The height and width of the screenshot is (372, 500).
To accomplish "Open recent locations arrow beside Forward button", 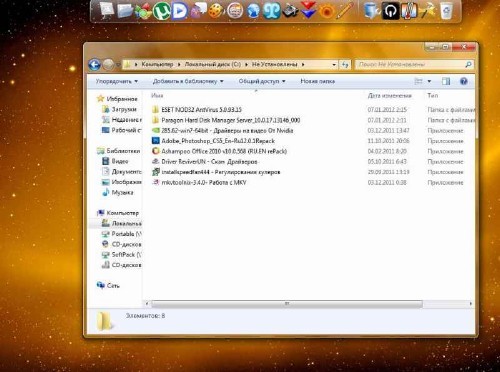I will [x=118, y=65].
